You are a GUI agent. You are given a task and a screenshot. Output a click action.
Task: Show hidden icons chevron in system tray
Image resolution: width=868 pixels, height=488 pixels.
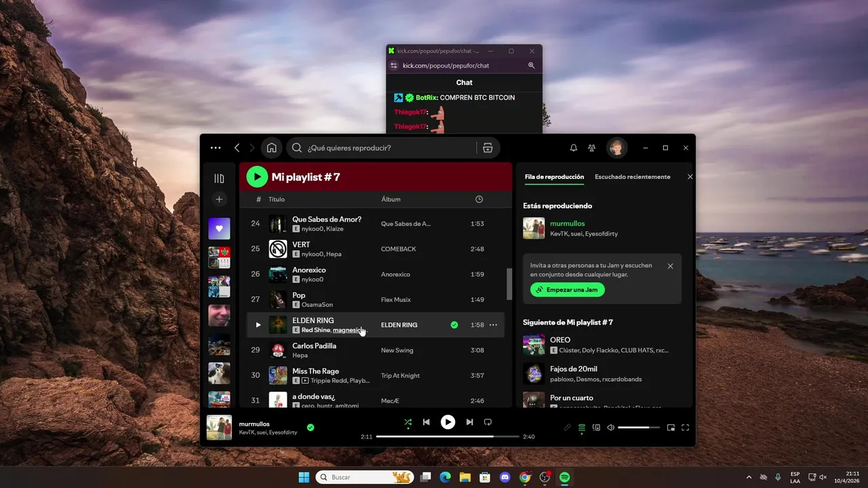[x=749, y=477]
